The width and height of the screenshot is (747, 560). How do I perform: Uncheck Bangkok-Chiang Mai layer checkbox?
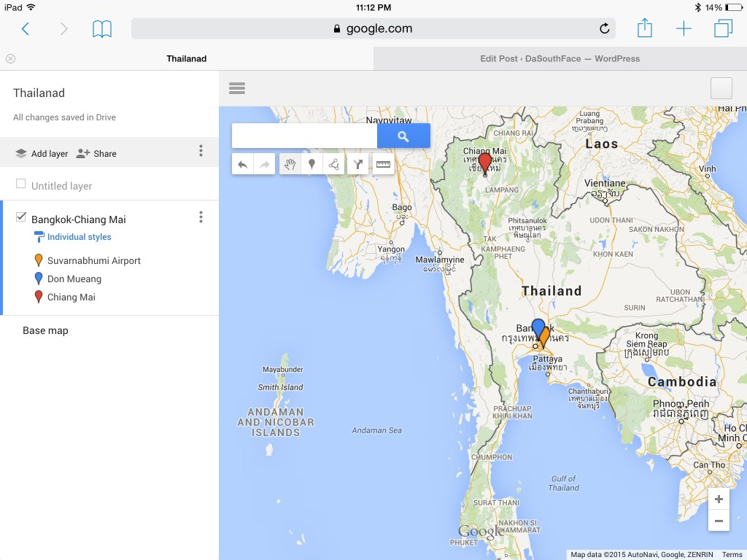(20, 217)
